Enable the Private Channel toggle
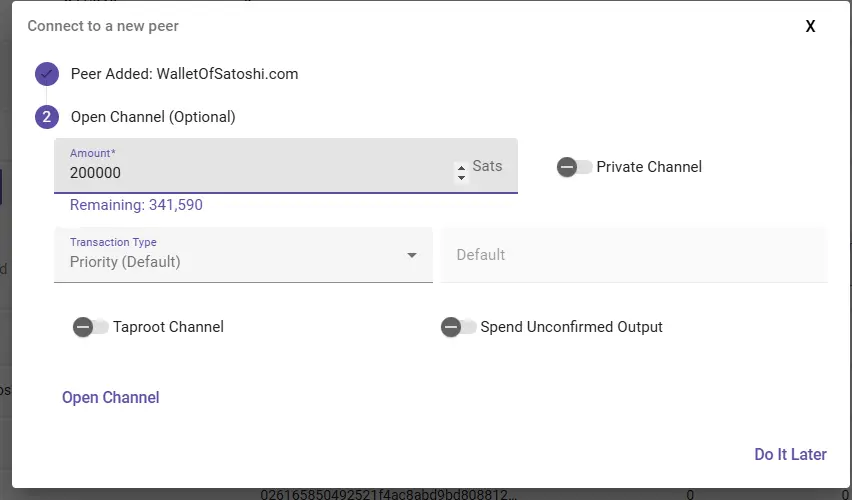 pyautogui.click(x=574, y=167)
